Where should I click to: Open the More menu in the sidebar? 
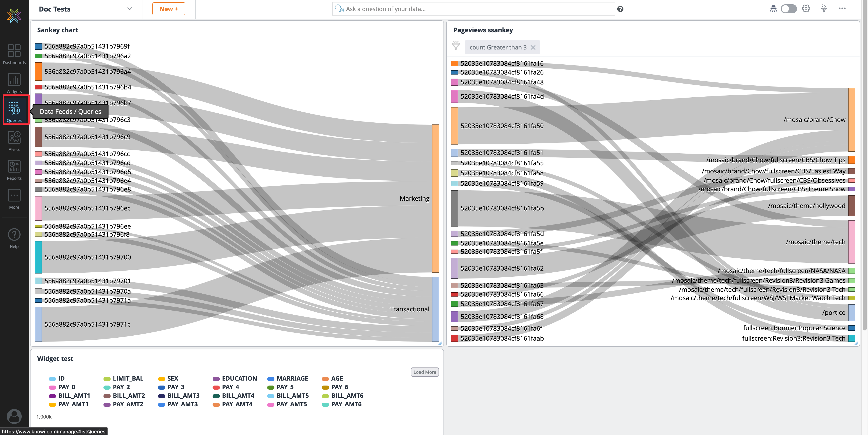(14, 199)
